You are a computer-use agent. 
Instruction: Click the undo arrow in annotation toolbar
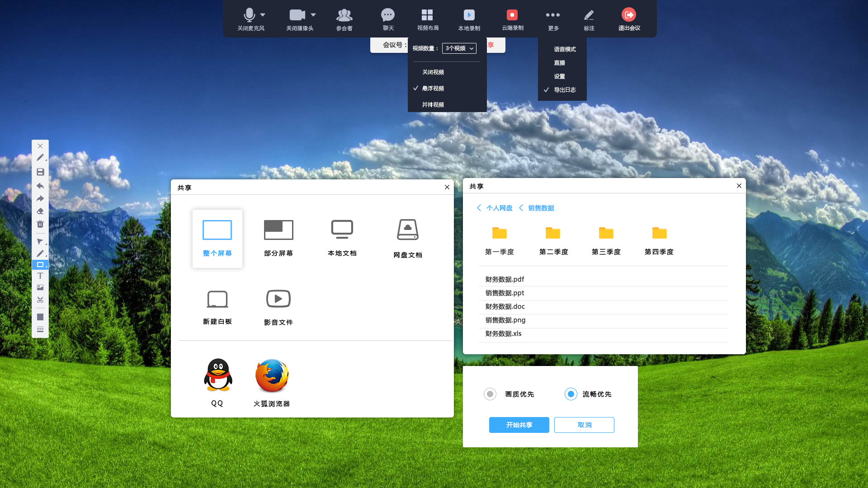[x=40, y=186]
